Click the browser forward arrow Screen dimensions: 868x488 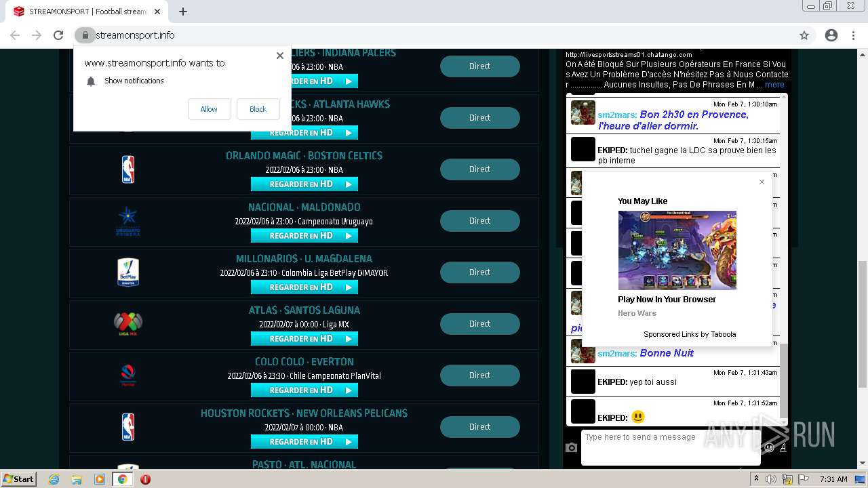37,35
